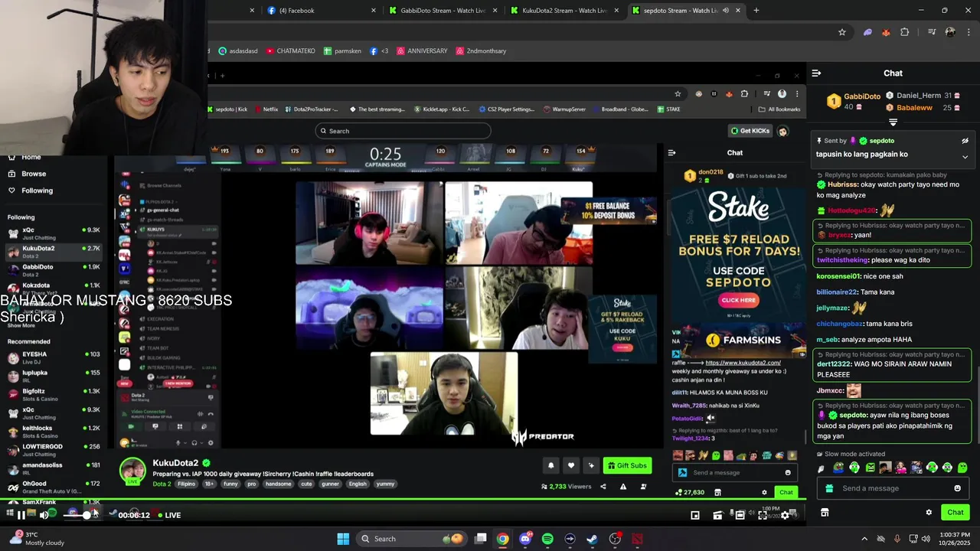980x551 pixels.
Task: Open Steam from the taskbar
Action: (592, 539)
